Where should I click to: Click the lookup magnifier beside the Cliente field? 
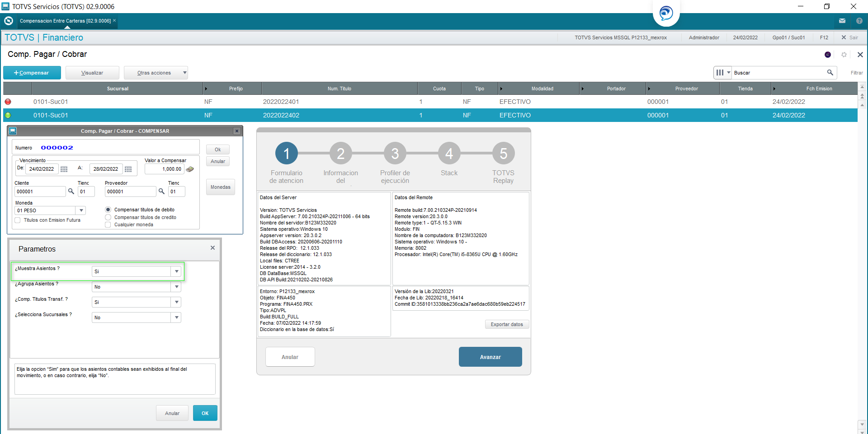tap(71, 191)
